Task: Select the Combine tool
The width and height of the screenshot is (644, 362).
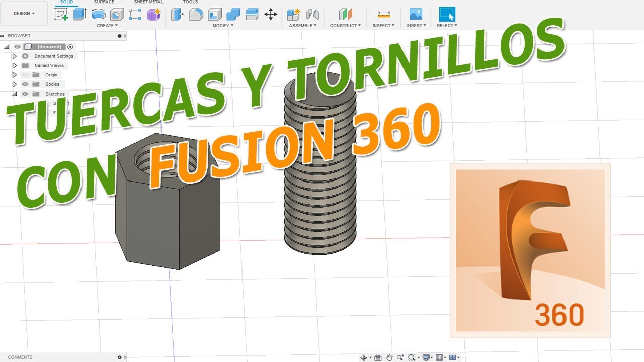Action: coord(233,14)
